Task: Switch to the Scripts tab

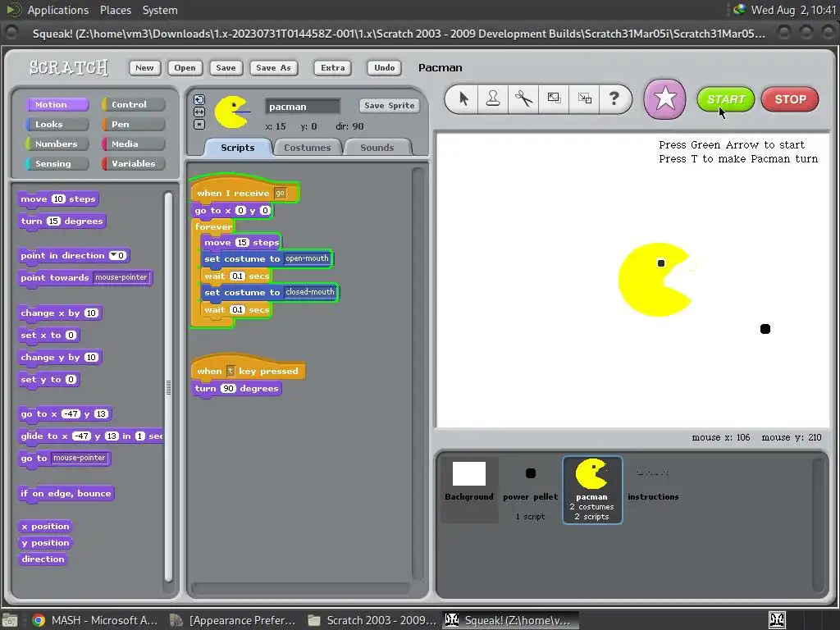Action: click(x=238, y=148)
